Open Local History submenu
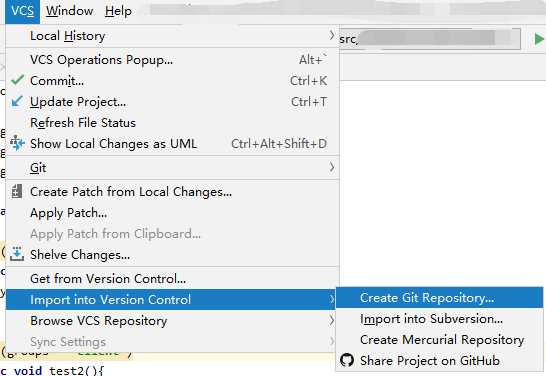 pos(172,36)
